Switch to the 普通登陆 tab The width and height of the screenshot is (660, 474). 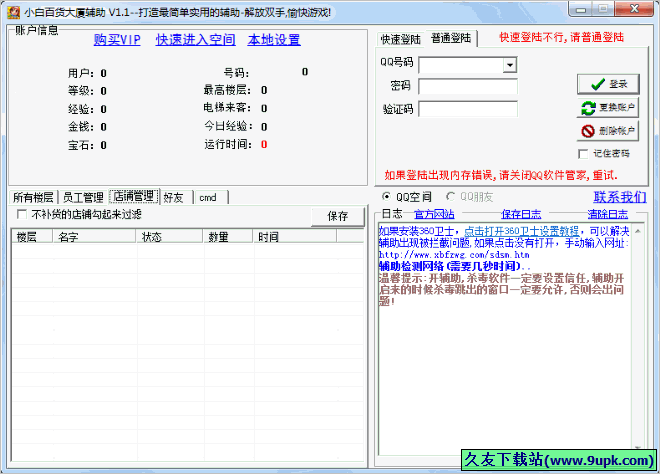point(451,38)
